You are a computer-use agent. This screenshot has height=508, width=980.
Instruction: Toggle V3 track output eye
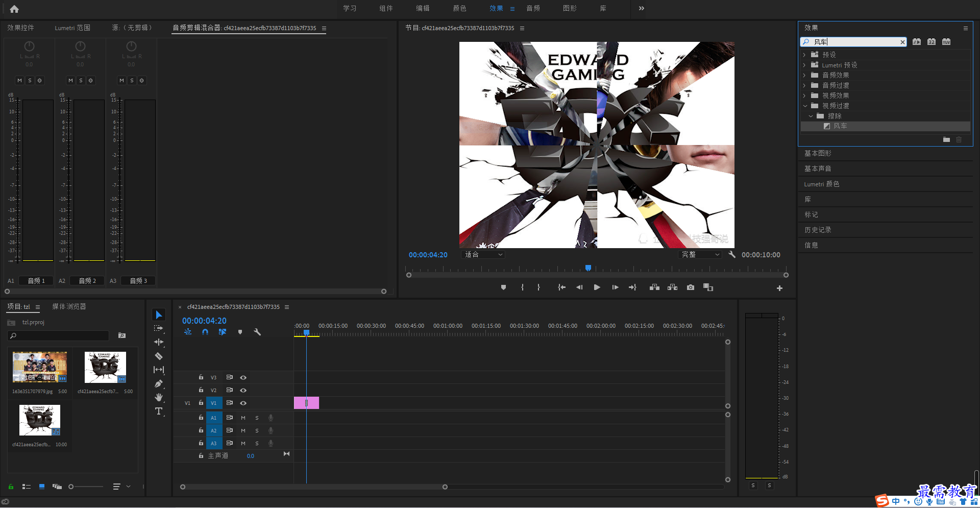[x=243, y=378]
